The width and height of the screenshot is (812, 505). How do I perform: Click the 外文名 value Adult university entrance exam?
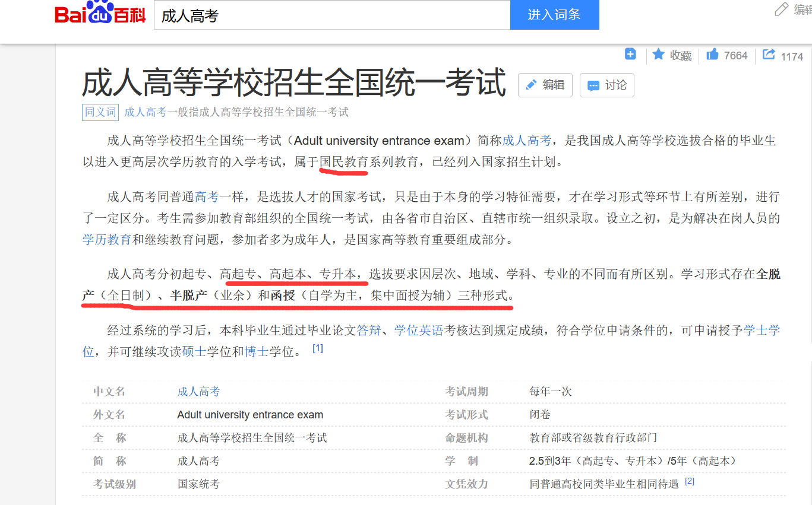click(x=250, y=415)
